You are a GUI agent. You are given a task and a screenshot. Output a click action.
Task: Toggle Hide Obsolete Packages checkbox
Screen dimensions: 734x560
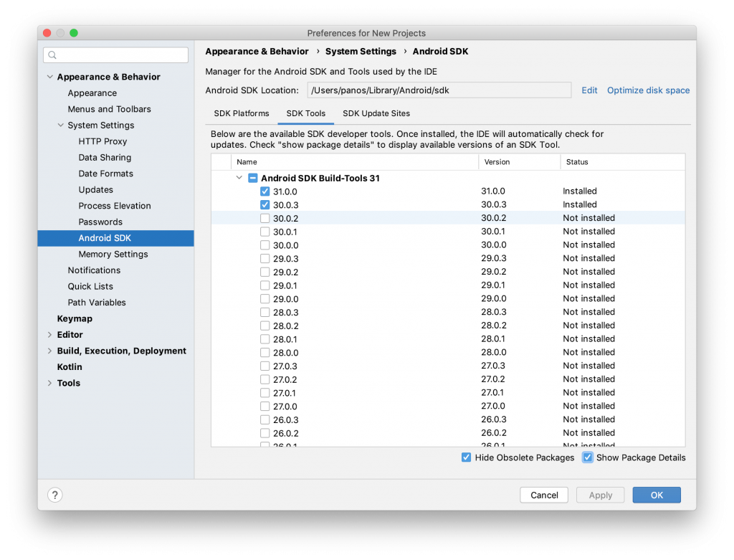pyautogui.click(x=466, y=457)
